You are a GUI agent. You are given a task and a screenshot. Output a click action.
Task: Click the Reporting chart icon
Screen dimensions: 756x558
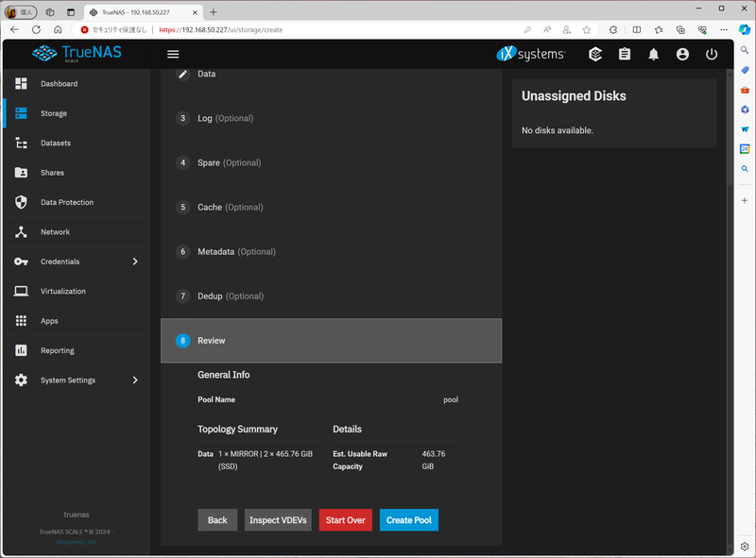point(21,350)
